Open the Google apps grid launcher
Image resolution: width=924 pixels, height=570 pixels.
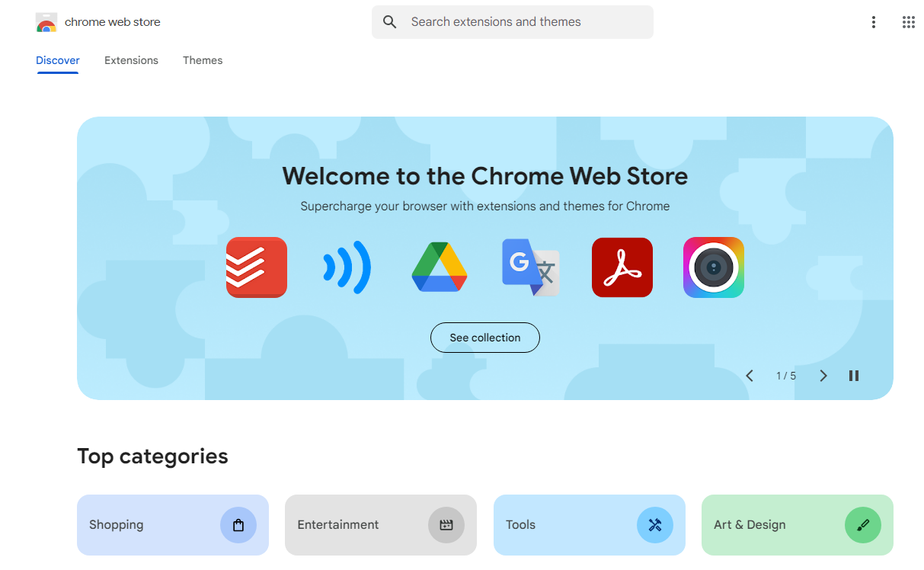[908, 22]
